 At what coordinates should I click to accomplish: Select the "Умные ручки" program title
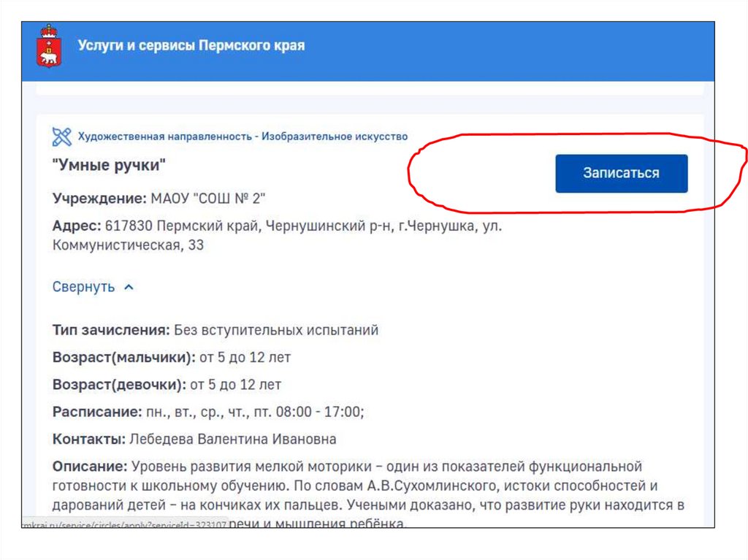point(110,166)
